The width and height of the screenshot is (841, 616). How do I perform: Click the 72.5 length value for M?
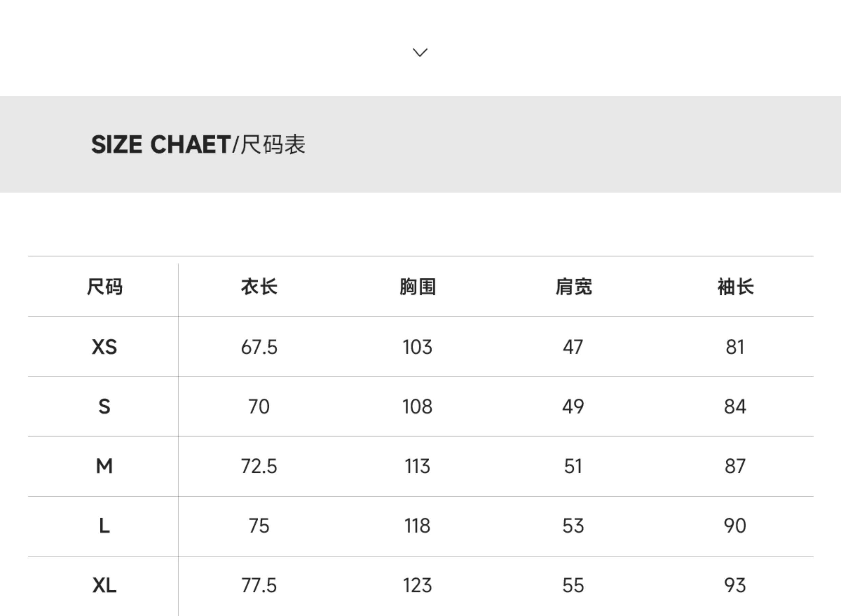(259, 466)
